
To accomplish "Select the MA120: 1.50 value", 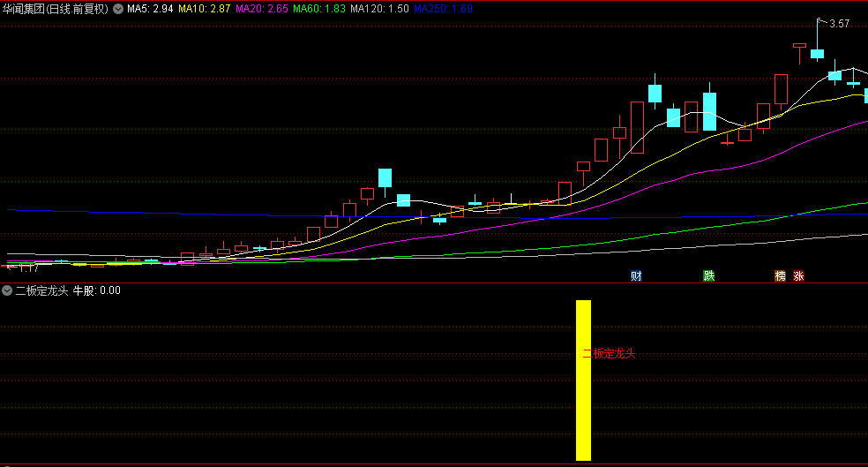I will [x=379, y=9].
